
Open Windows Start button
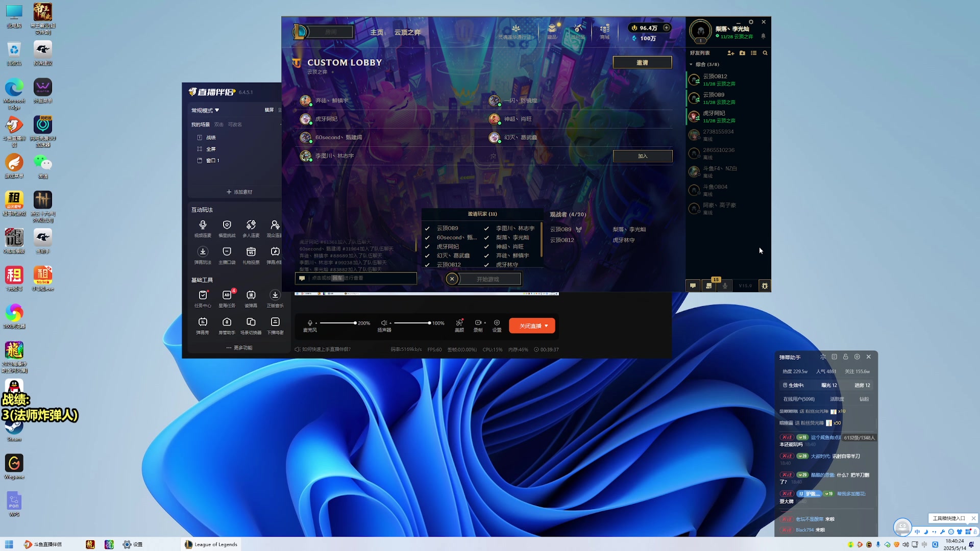[9, 544]
